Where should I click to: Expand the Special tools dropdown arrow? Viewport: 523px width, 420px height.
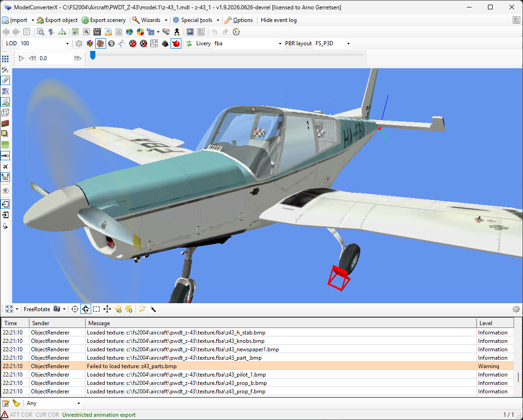(218, 21)
